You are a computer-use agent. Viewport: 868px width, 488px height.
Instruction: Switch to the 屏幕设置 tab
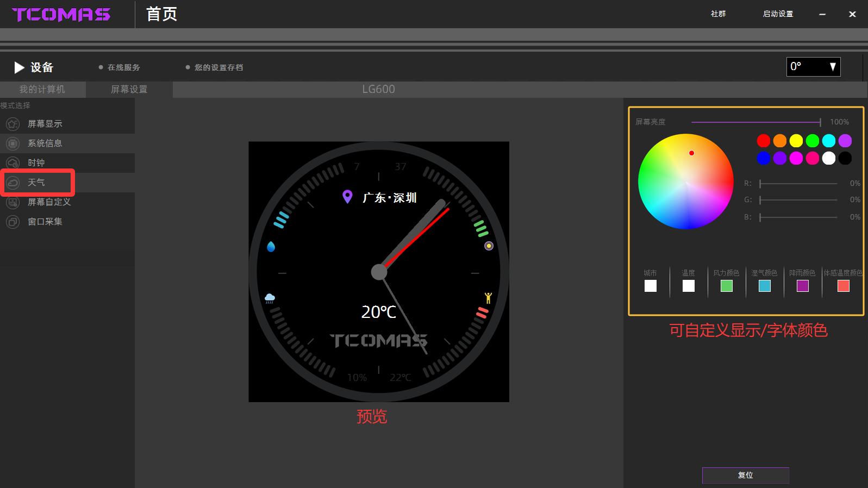[129, 89]
